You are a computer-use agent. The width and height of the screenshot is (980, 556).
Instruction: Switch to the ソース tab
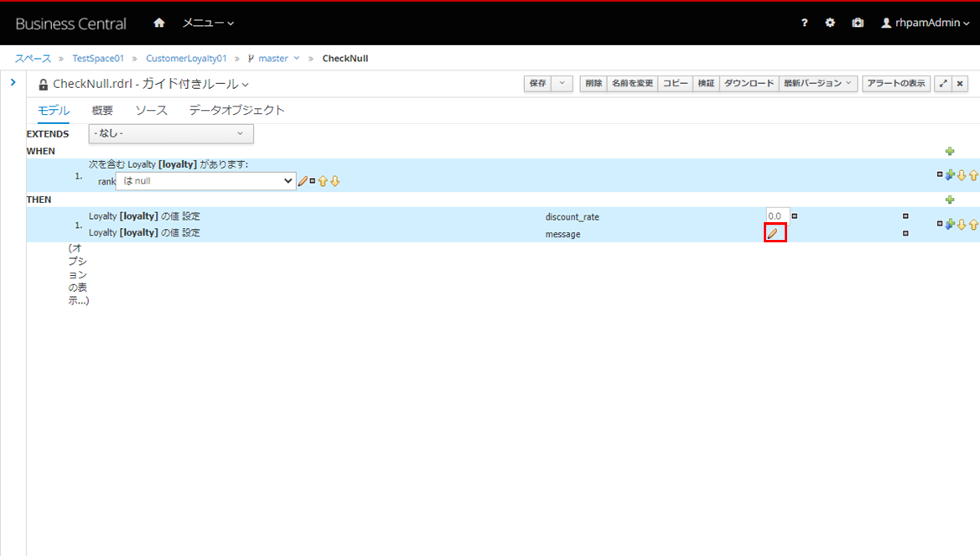point(151,111)
